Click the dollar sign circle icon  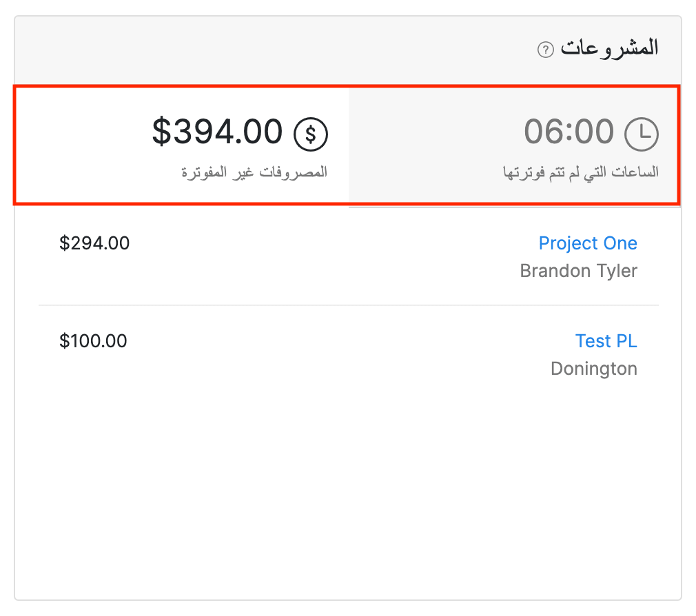click(311, 134)
